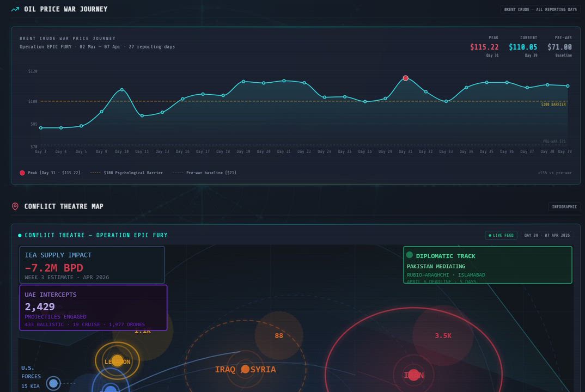Click the cyan dot beside Conflict Theatre title
Viewport: 585px width, 392px height.
(x=20, y=235)
